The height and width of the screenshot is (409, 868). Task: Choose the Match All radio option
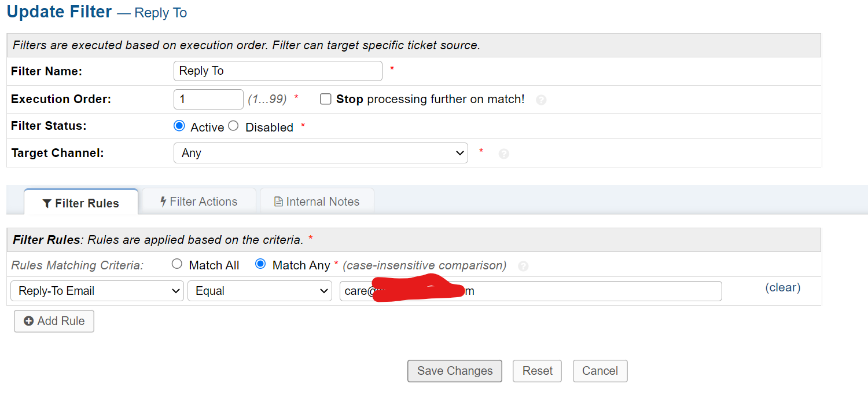pyautogui.click(x=177, y=264)
